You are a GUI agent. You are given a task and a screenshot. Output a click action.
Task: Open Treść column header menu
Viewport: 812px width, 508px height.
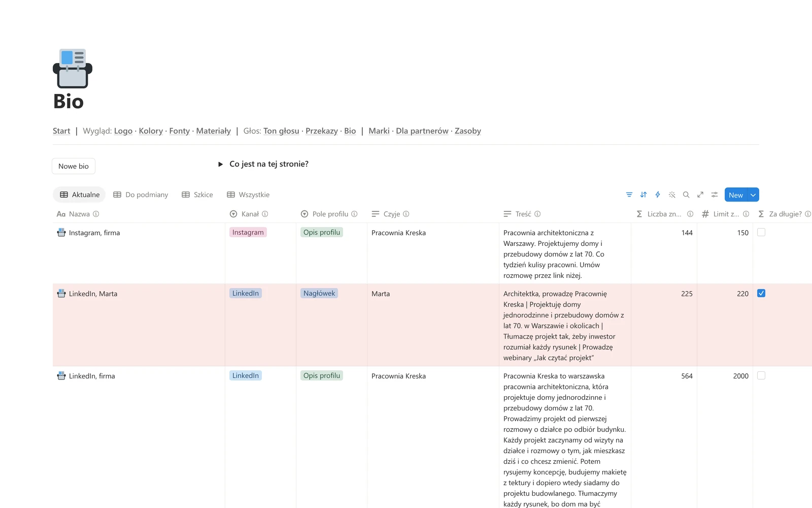(522, 214)
